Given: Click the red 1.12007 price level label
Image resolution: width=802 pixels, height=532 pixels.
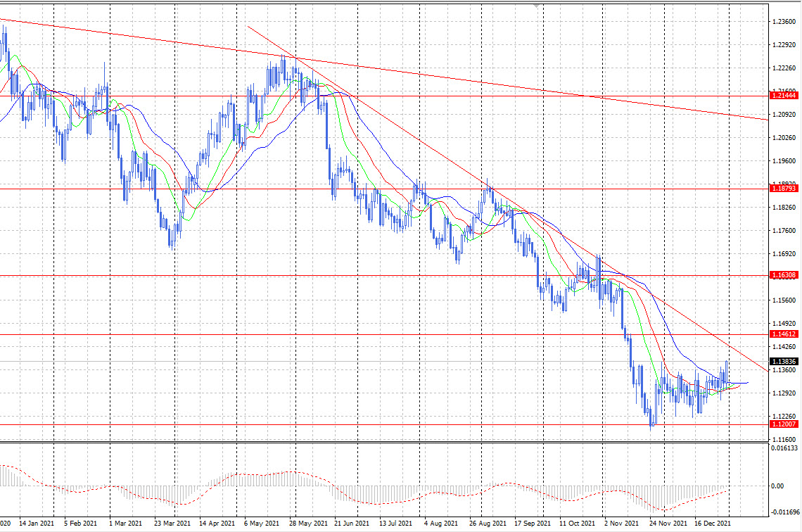Looking at the screenshot, I should (784, 424).
